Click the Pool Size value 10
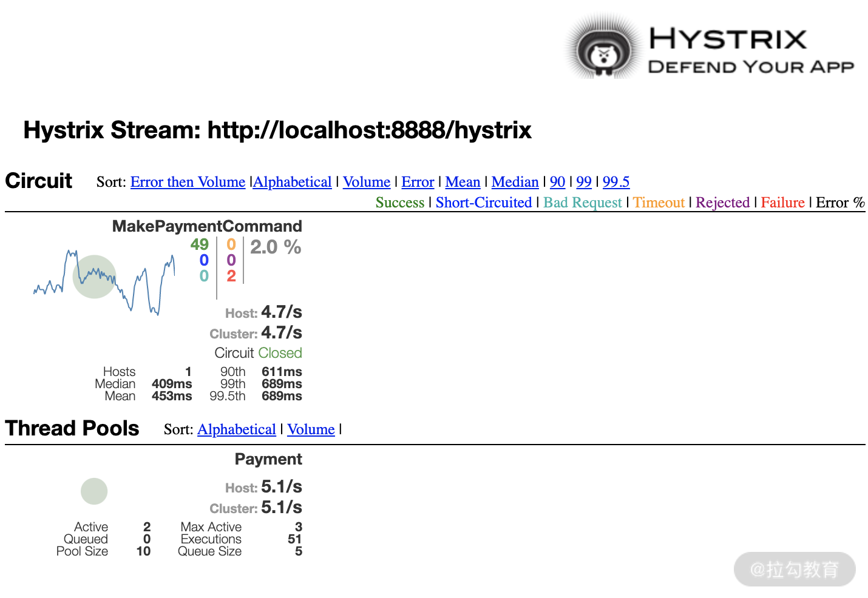Viewport: 868px width, 598px height. point(143,551)
